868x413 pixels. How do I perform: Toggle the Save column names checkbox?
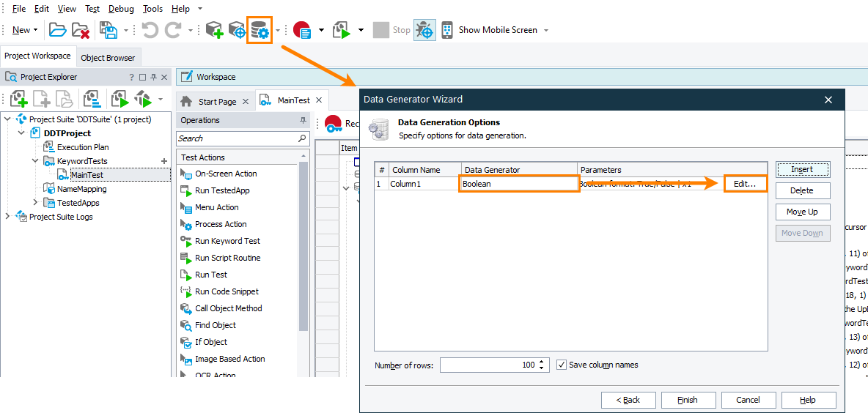(562, 365)
